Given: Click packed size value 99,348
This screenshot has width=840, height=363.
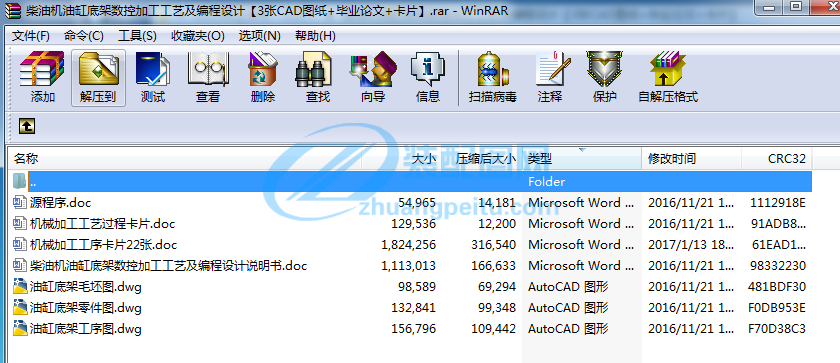Looking at the screenshot, I should (x=497, y=308).
